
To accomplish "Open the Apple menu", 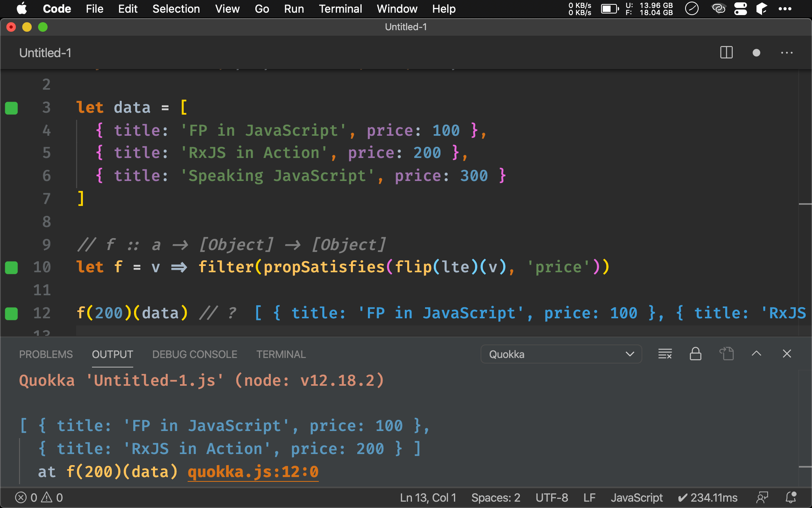I will point(22,9).
